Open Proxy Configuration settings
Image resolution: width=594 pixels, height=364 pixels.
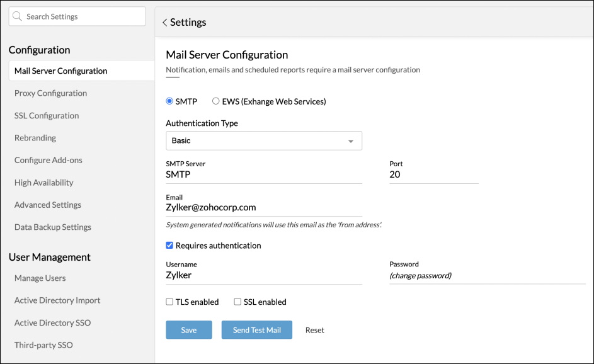50,93
